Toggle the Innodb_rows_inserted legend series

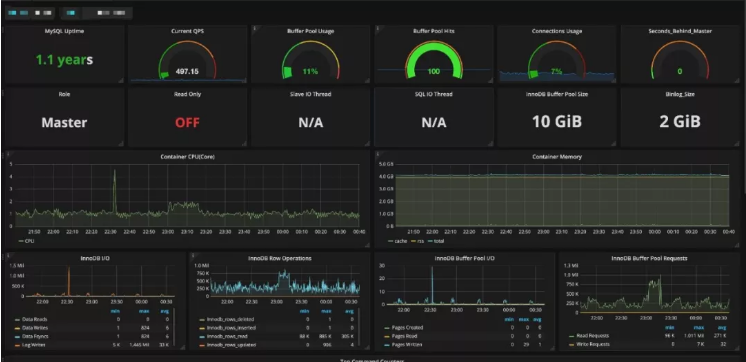click(x=231, y=328)
